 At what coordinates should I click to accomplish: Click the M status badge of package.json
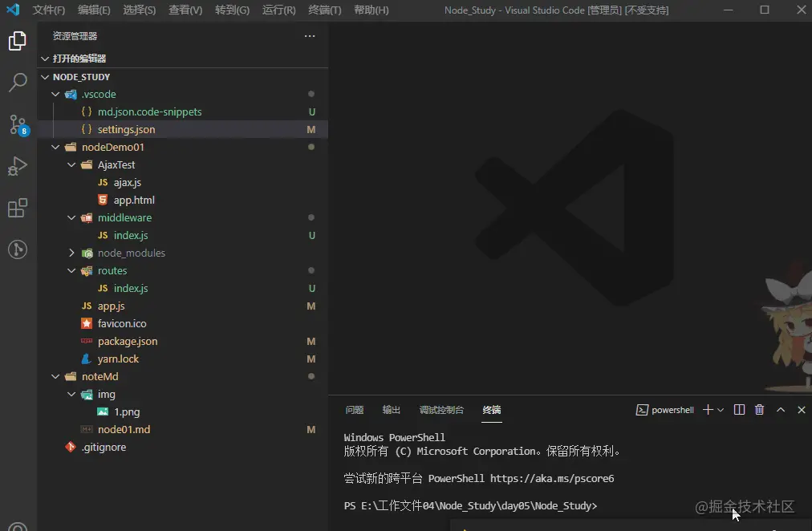click(311, 342)
